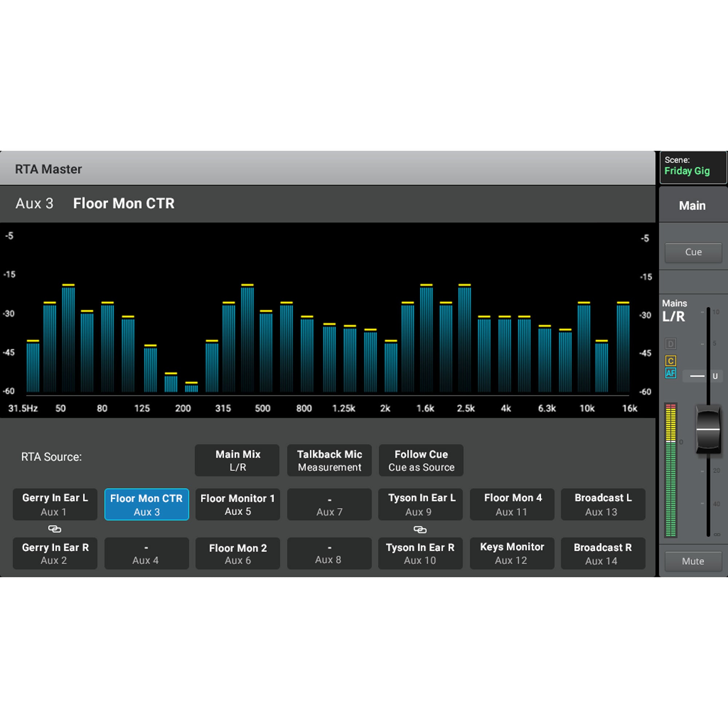Select Tyson In Ear L on Aux 9

point(420,504)
